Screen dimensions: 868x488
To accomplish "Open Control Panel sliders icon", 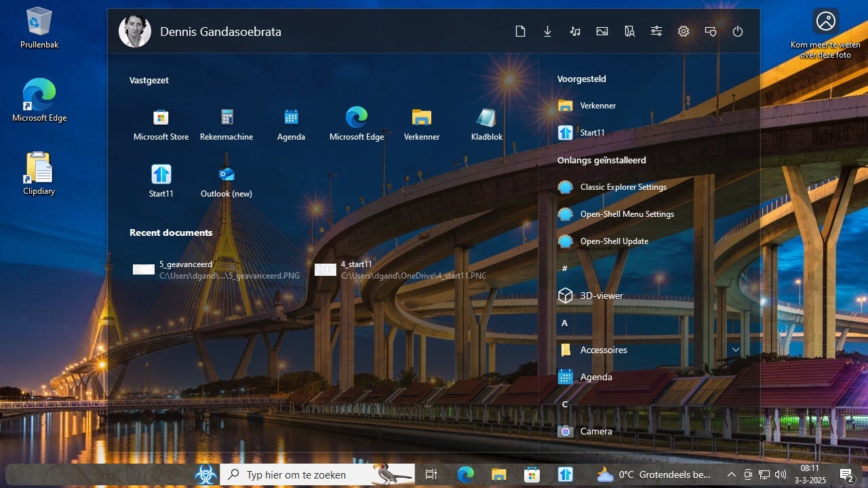I will 656,31.
